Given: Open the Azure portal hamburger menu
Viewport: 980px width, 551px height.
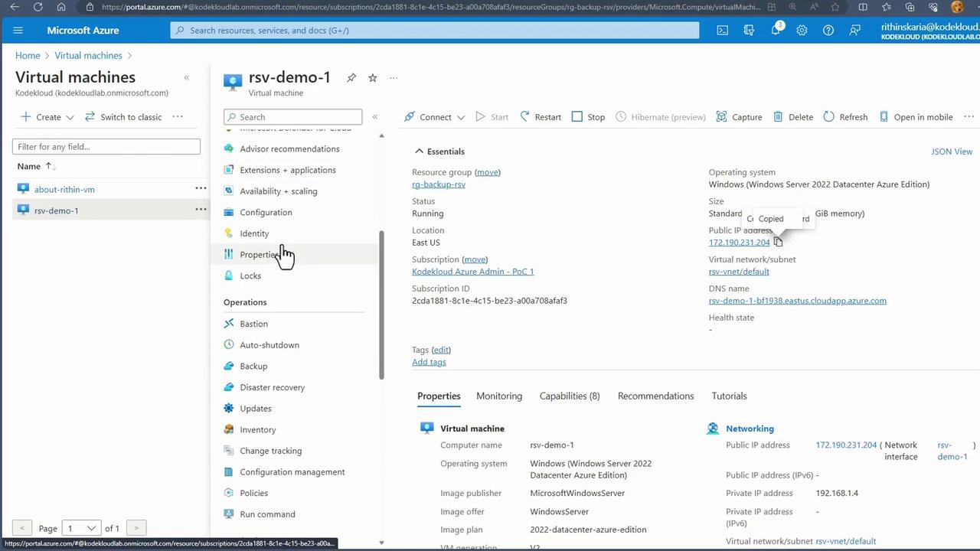Looking at the screenshot, I should tap(18, 31).
